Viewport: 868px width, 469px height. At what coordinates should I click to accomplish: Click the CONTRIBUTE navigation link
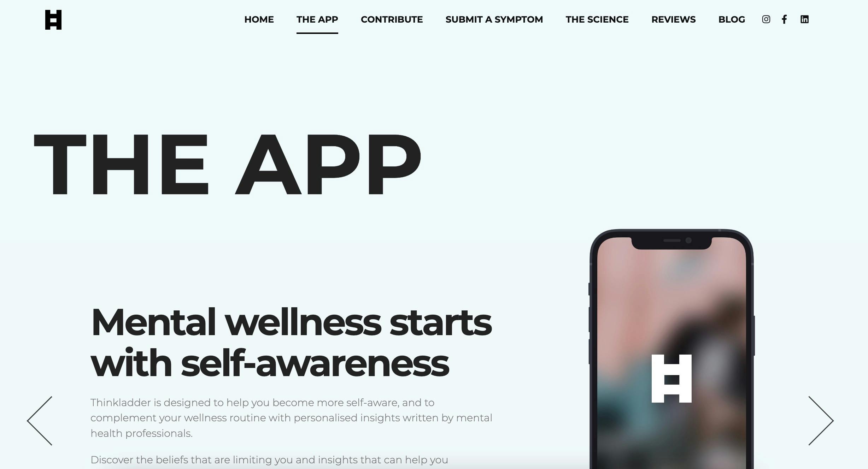click(391, 19)
